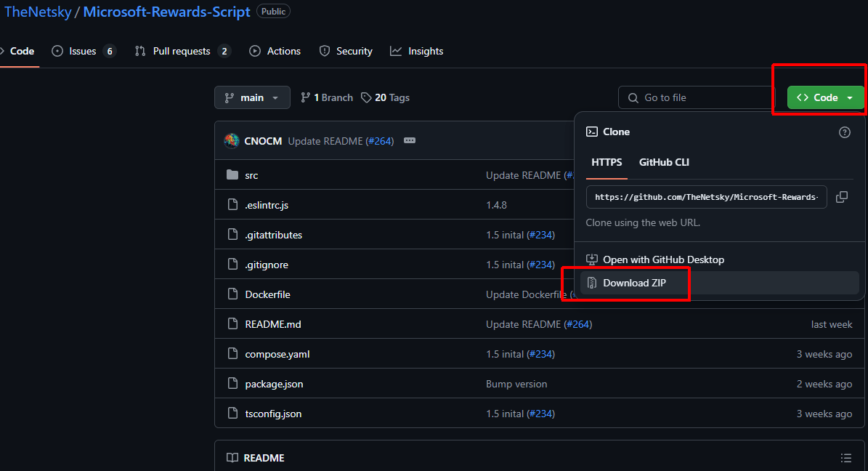This screenshot has height=471, width=868.
Task: Open the Security tab
Action: (346, 51)
